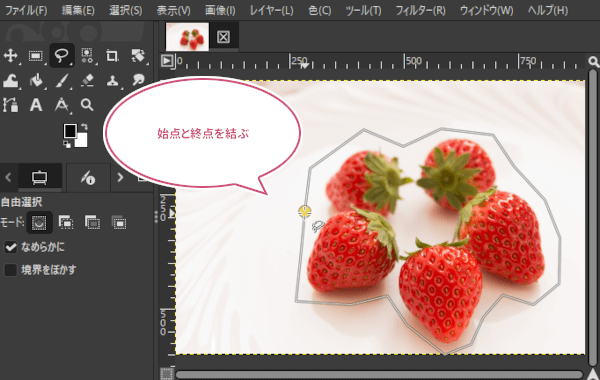Click the yellow start point to close selection
600x380 pixels.
point(305,211)
